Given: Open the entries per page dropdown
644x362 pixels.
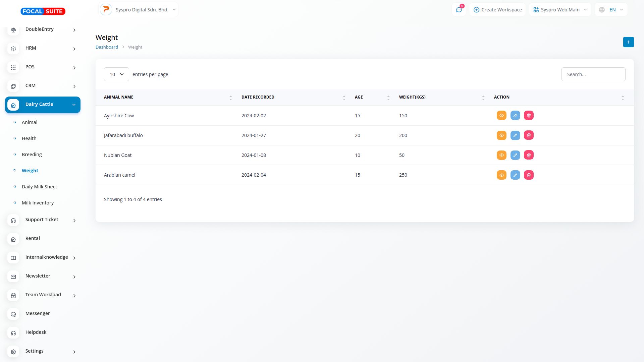Looking at the screenshot, I should [116, 74].
